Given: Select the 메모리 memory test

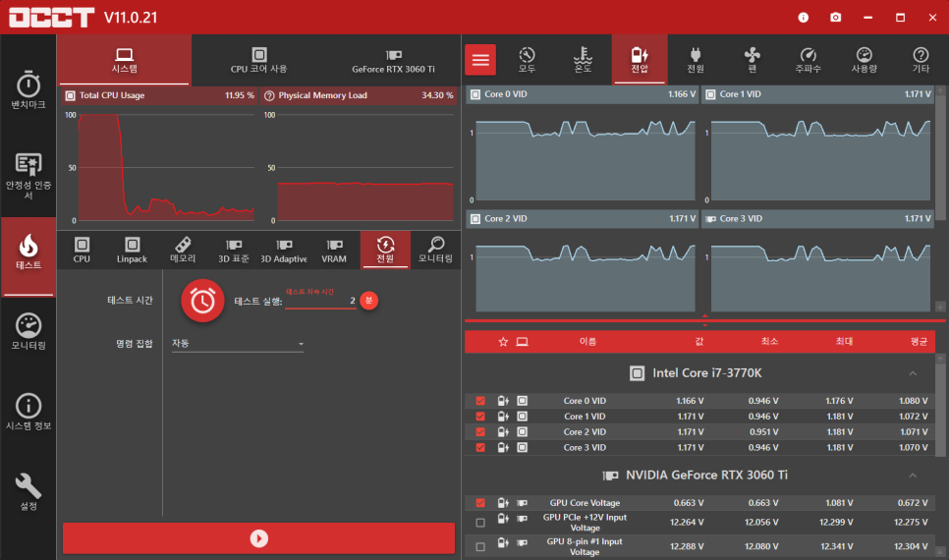Looking at the screenshot, I should [183, 250].
